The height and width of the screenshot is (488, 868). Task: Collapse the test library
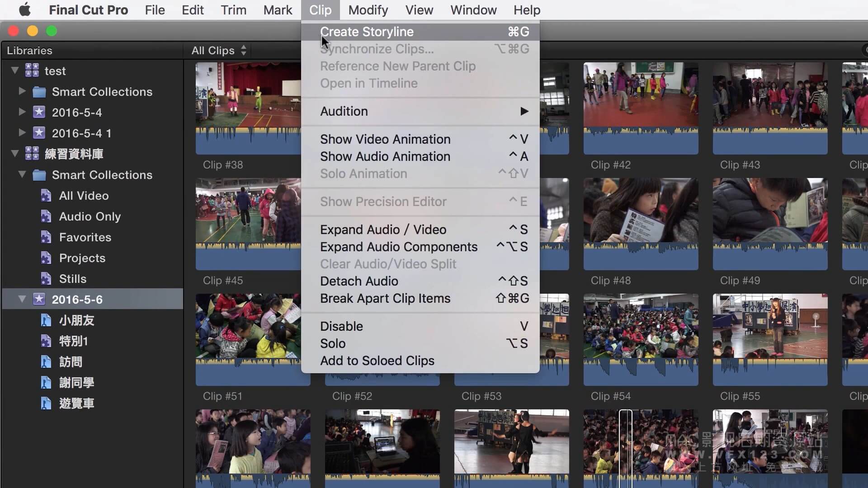[x=15, y=70]
